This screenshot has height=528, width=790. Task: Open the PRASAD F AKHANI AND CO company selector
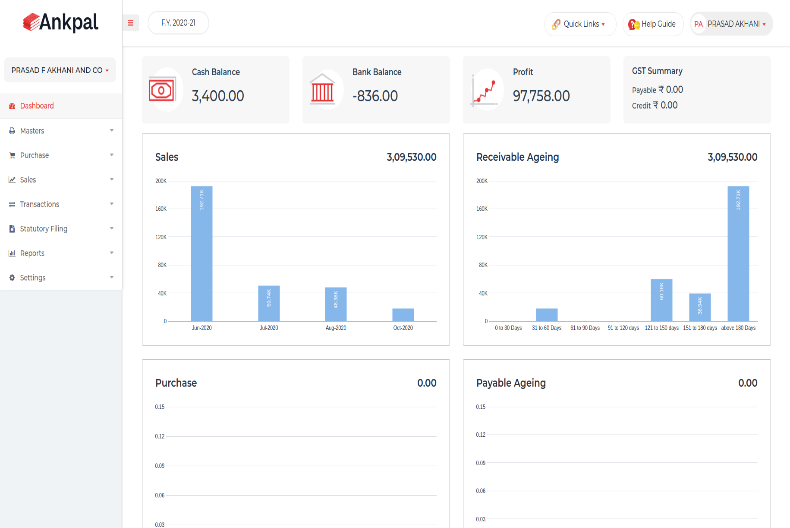coord(60,70)
